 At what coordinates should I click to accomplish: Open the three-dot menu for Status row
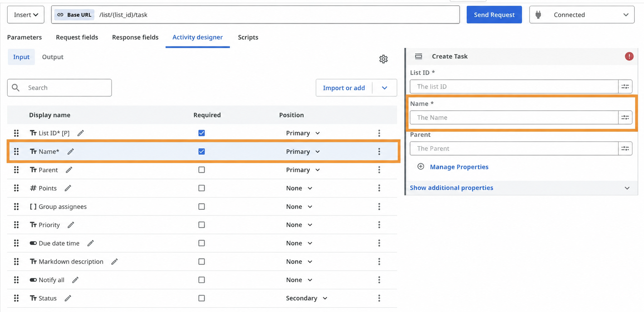click(379, 298)
